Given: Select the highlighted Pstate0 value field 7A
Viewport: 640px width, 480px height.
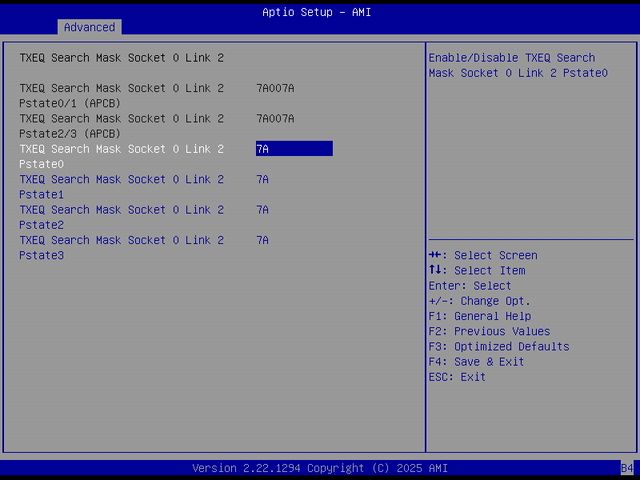Looking at the screenshot, I should [294, 149].
